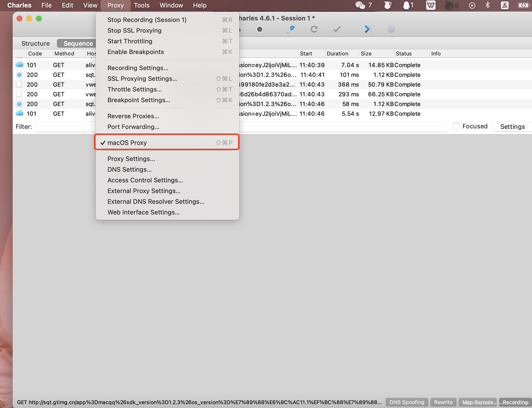The width and height of the screenshot is (532, 408).
Task: Open Breakpoint Settings...
Action: [x=167, y=100]
